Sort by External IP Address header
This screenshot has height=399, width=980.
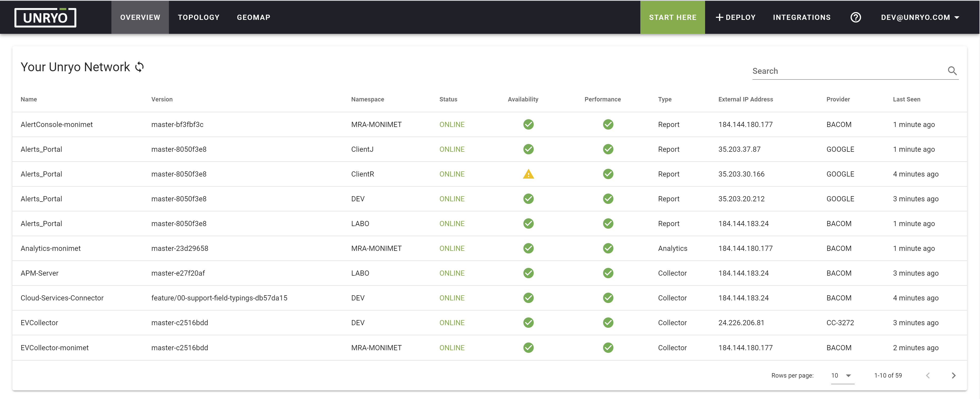[745, 99]
